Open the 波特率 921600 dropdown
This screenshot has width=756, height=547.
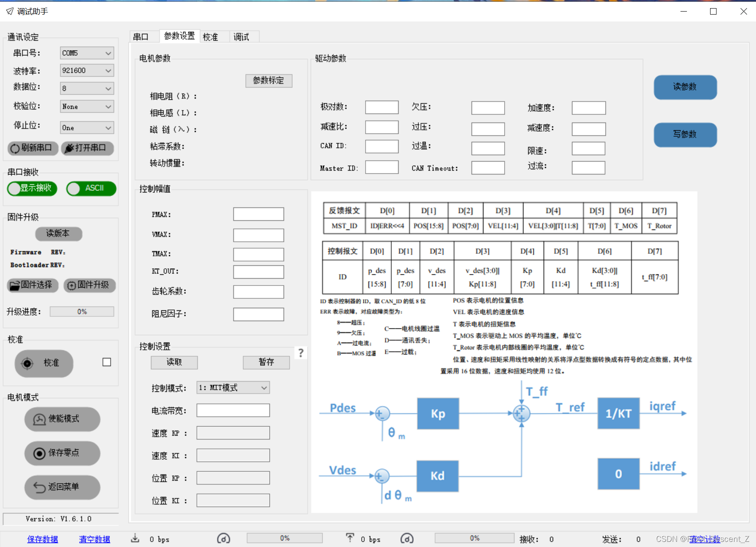87,70
